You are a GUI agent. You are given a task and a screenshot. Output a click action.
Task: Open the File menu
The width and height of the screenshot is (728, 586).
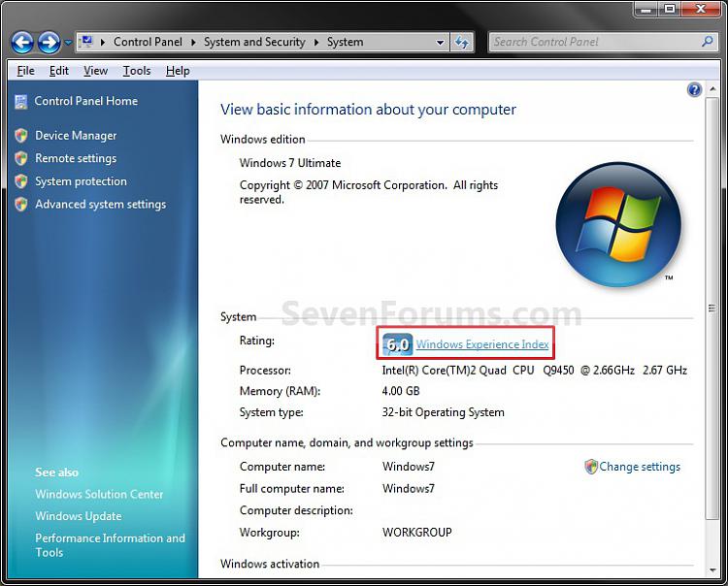click(x=25, y=71)
